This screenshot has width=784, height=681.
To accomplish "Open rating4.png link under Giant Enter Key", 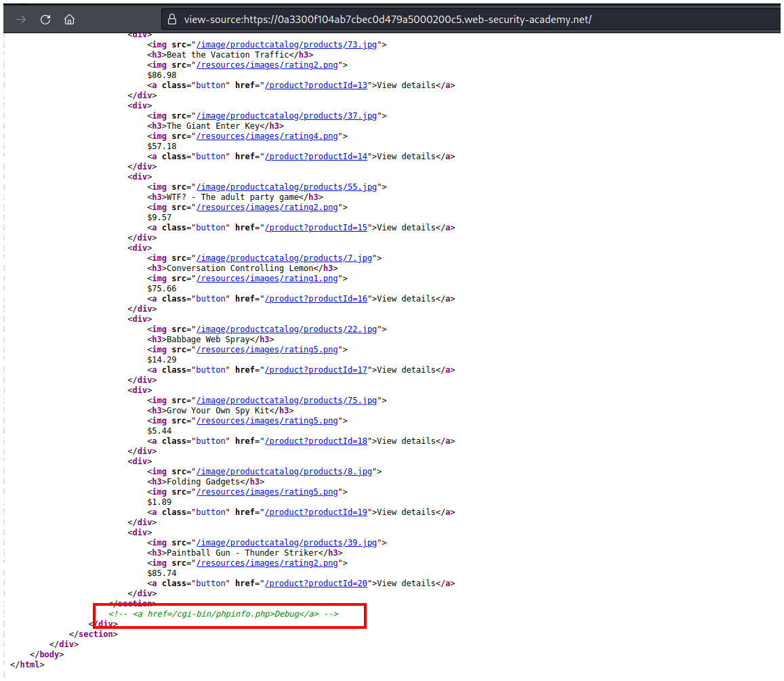I will (x=269, y=136).
